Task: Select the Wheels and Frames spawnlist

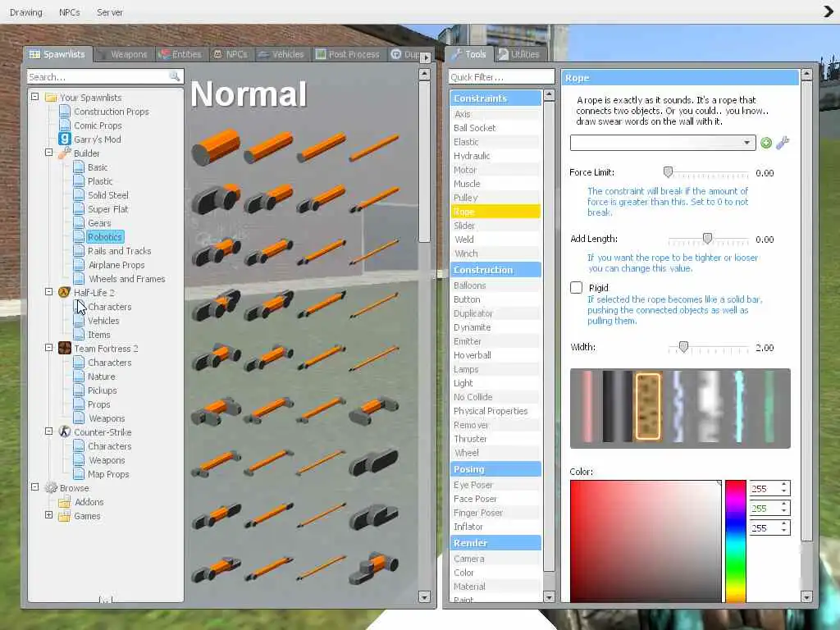Action: tap(127, 279)
